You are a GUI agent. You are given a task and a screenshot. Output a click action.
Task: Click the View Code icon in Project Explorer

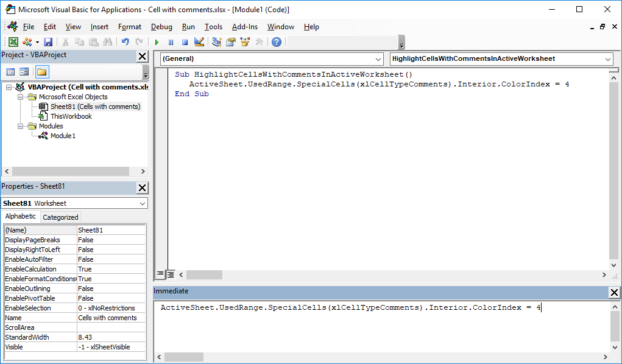pos(10,71)
